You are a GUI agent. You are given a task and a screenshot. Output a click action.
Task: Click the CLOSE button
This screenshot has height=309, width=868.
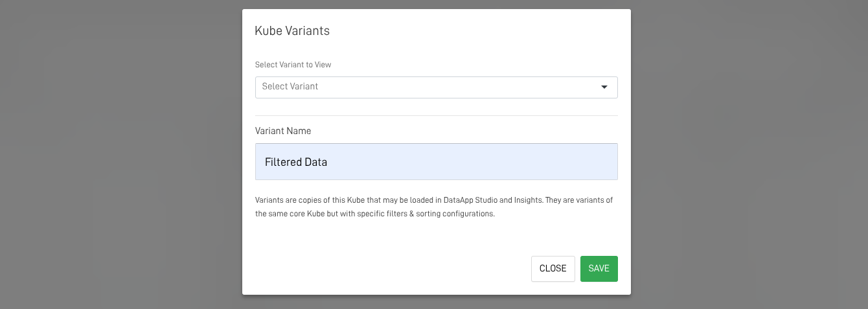coord(553,269)
